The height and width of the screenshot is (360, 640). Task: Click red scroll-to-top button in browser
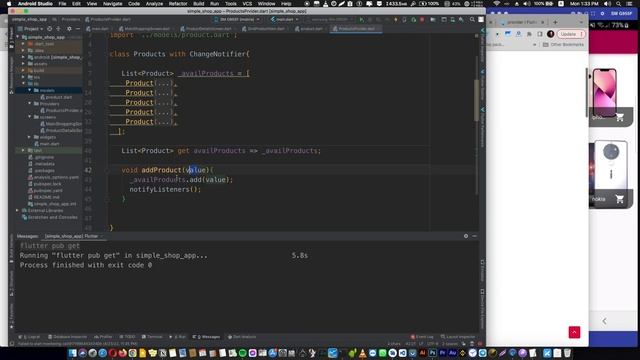(574, 332)
